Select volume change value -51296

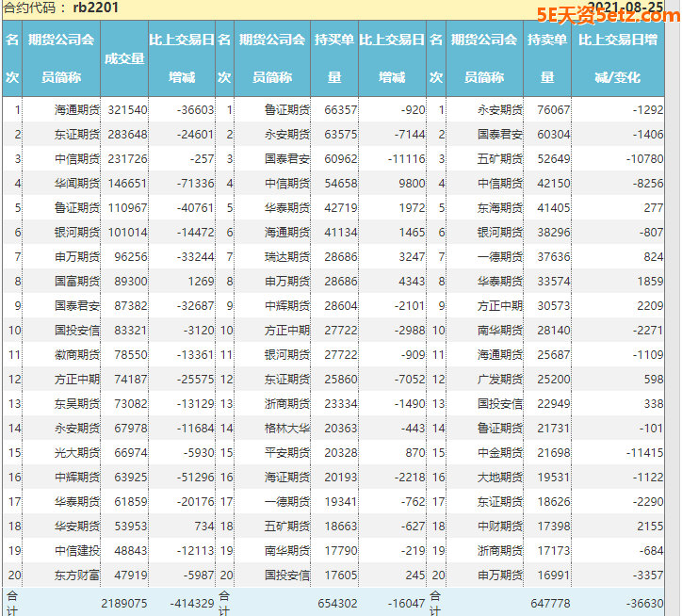pos(195,478)
